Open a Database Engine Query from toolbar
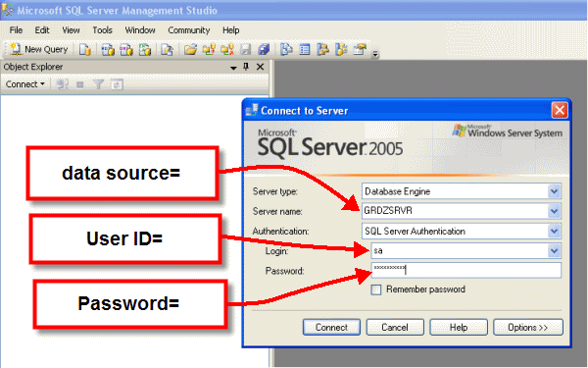This screenshot has height=368, width=588. coord(85,49)
